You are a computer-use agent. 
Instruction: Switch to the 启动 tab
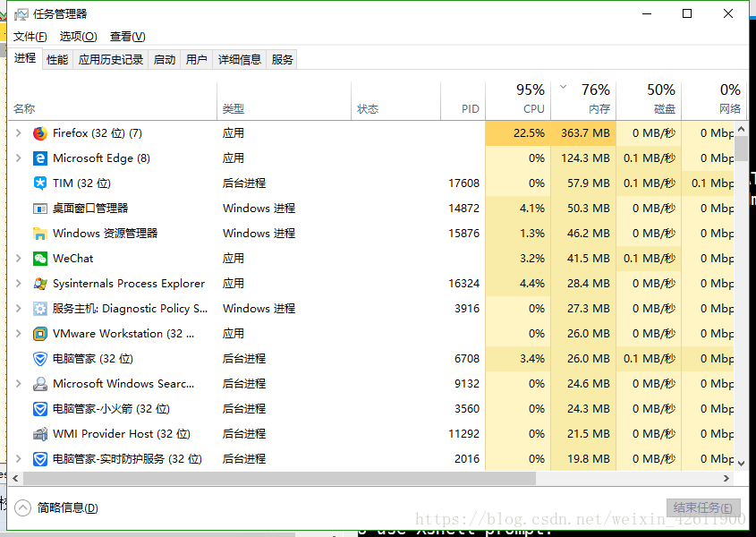(165, 60)
